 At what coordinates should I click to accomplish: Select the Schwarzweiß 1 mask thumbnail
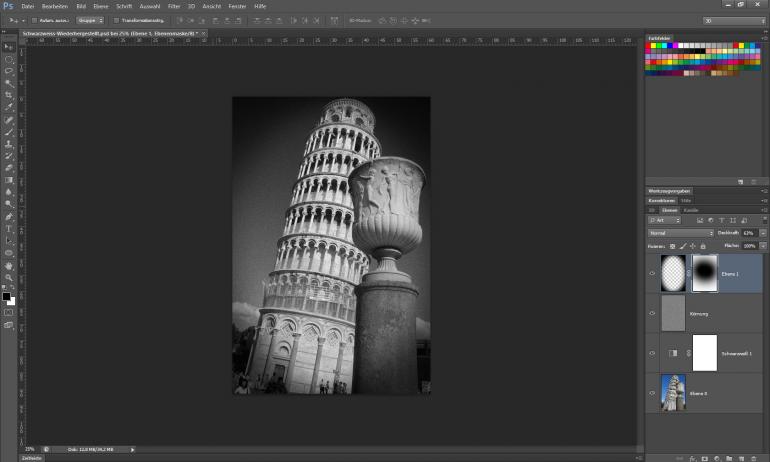705,353
